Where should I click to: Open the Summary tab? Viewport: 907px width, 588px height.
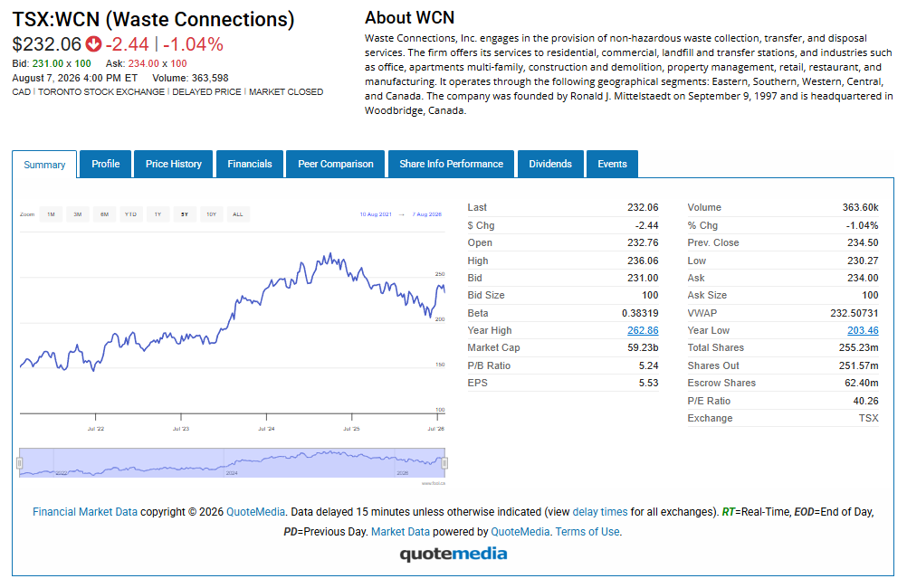pyautogui.click(x=44, y=165)
